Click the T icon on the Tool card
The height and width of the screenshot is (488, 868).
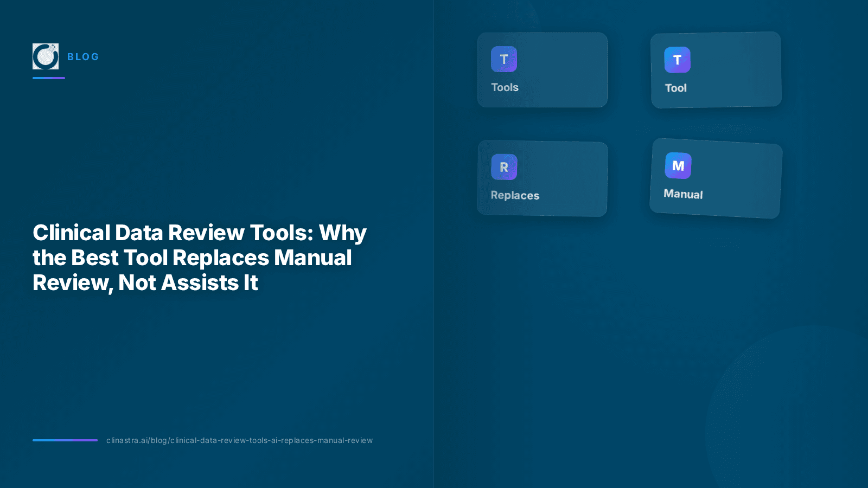[678, 60]
